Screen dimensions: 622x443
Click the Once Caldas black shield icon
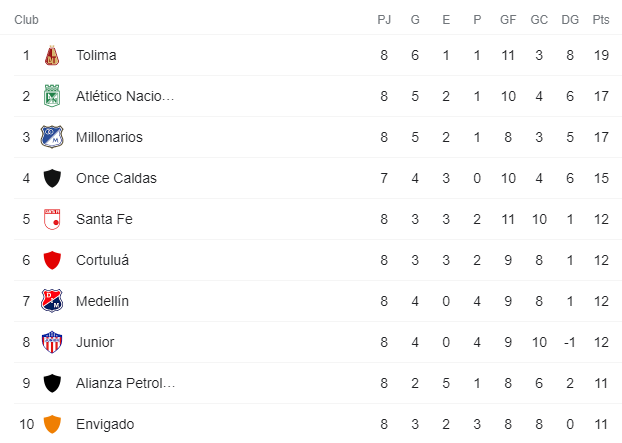52,178
